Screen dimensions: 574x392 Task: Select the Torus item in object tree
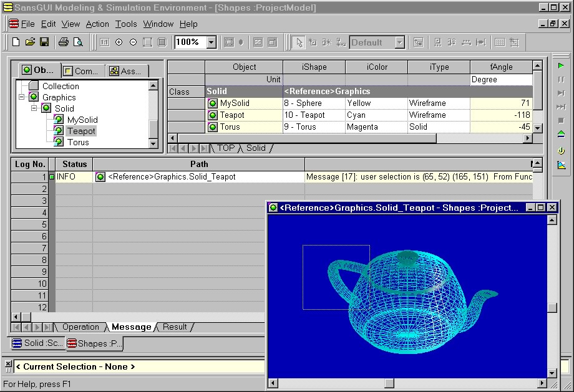(78, 142)
